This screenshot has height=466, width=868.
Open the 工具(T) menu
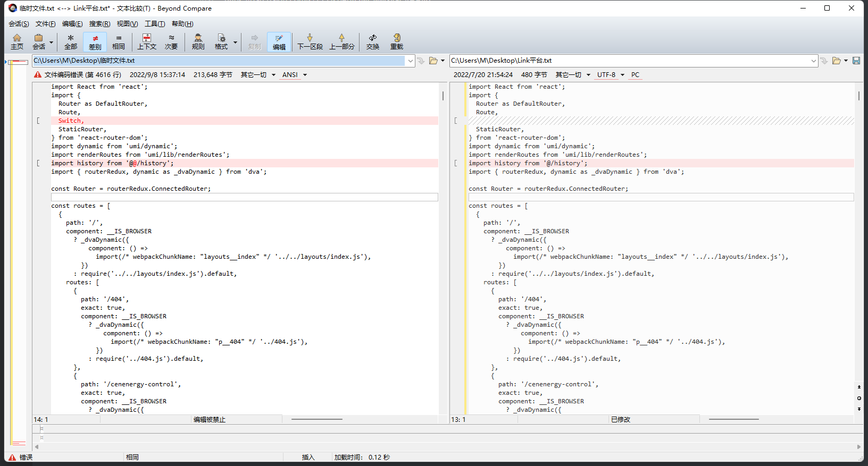(x=155, y=24)
